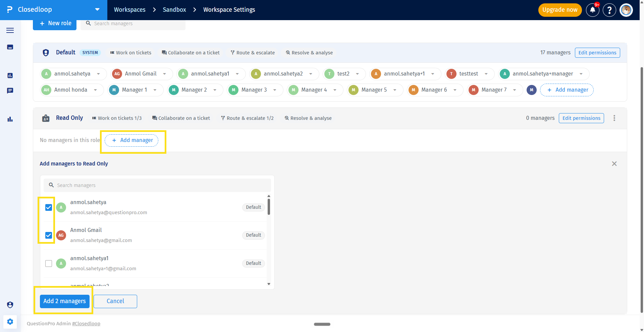Click the 17 managers count

tap(555, 53)
